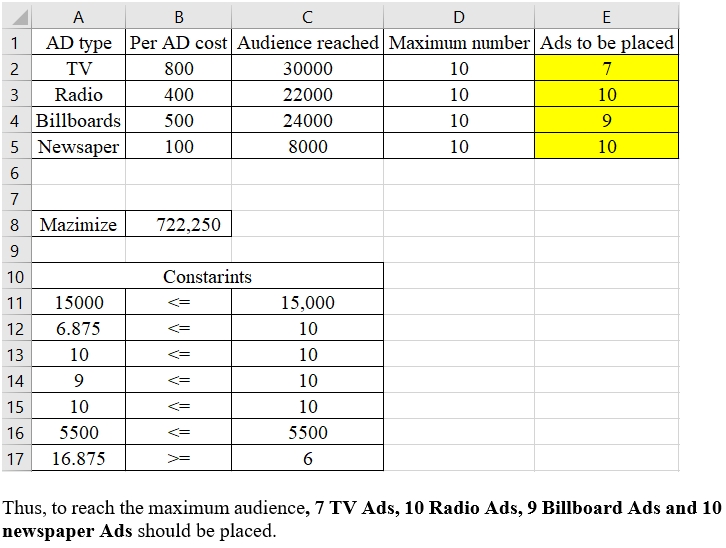Screen dimensions: 726x548
Task: Select column C header
Action: coord(307,17)
